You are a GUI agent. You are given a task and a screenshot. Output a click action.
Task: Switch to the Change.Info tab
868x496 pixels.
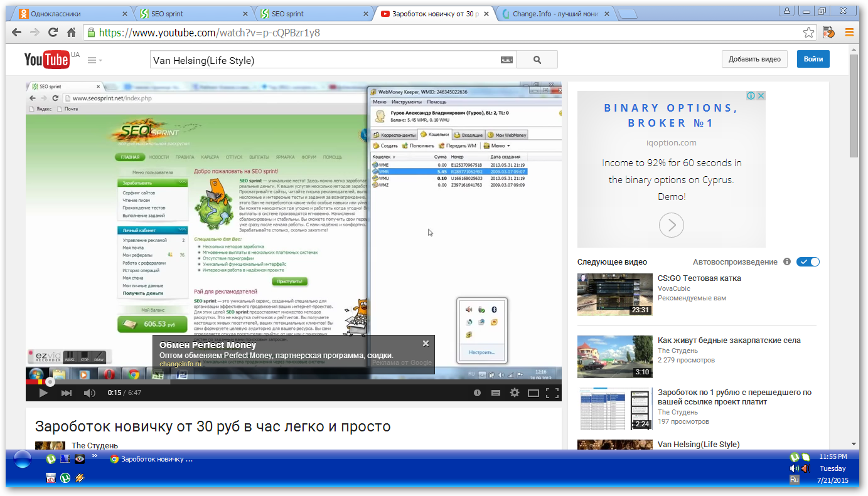[554, 13]
